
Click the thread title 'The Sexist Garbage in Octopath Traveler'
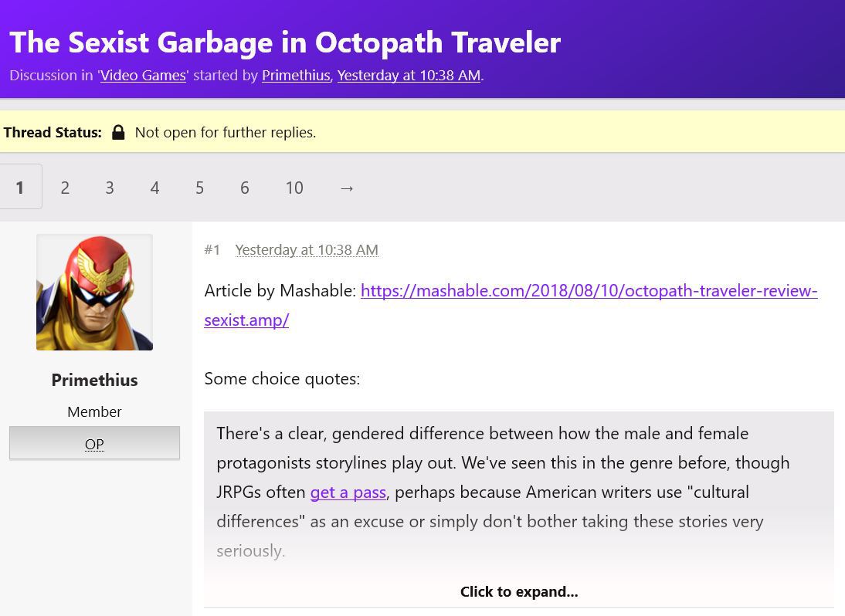pyautogui.click(x=285, y=42)
